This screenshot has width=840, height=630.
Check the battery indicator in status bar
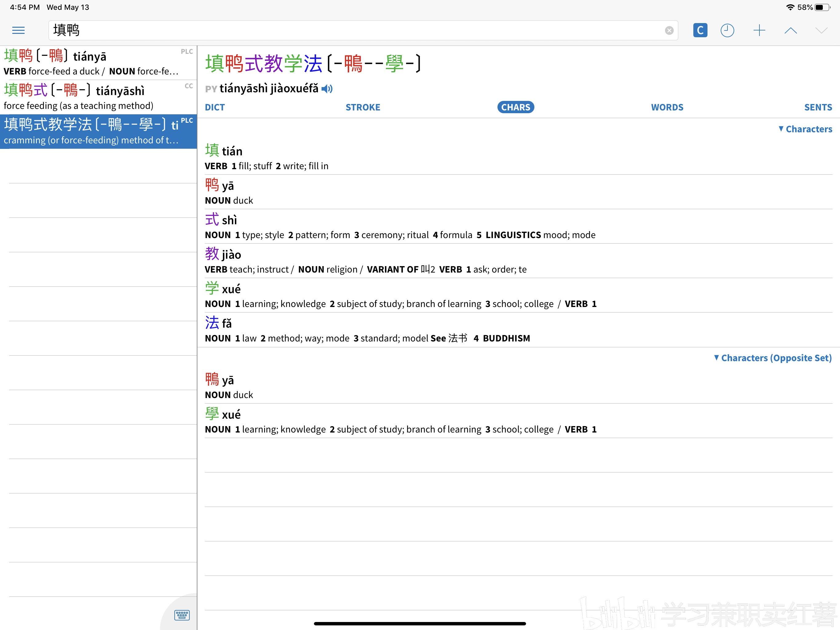822,7
